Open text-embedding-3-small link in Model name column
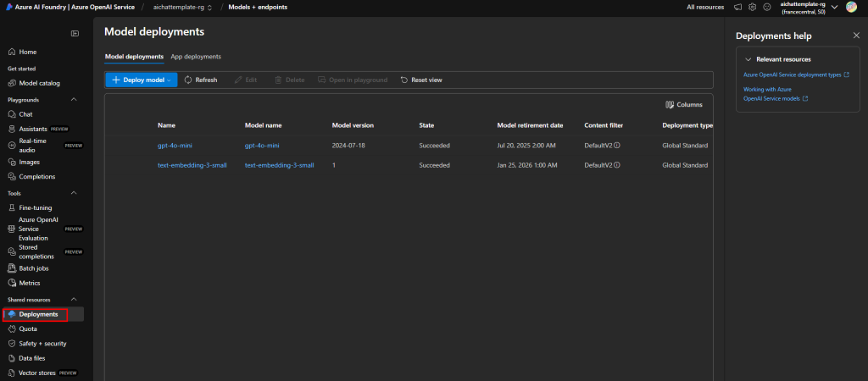The image size is (868, 381). click(x=280, y=165)
